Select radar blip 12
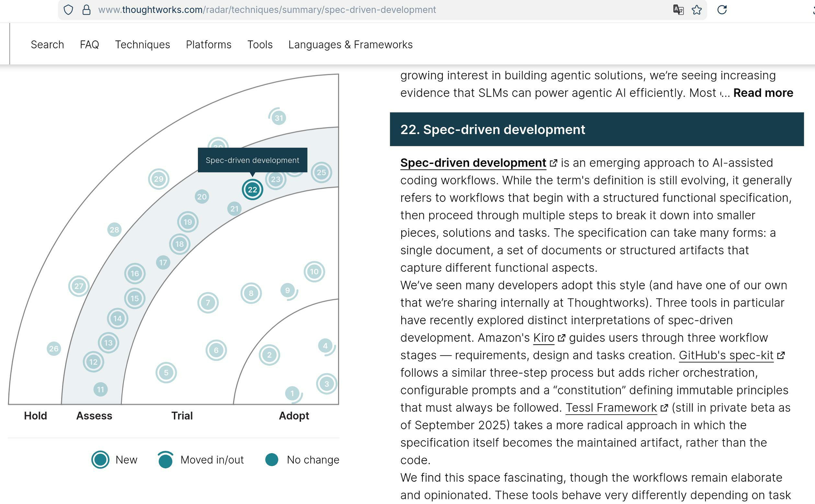815x504 pixels. [94, 362]
